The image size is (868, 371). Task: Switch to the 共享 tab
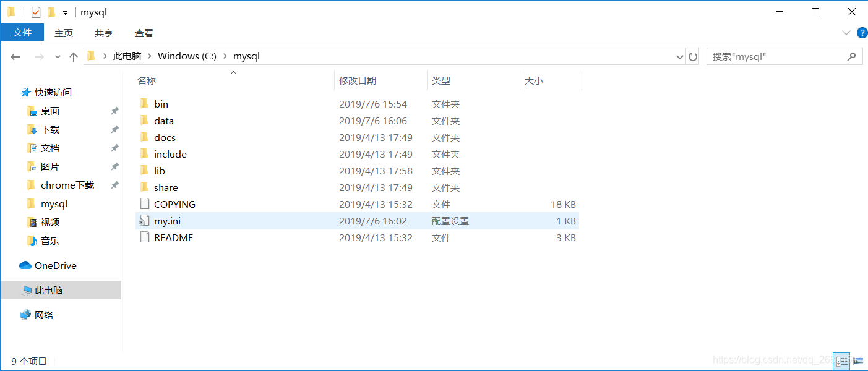104,33
